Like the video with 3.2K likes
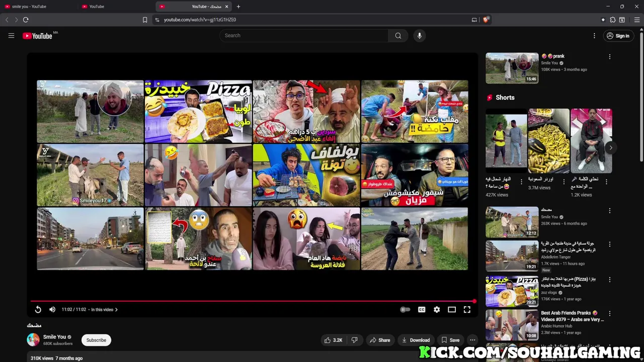The height and width of the screenshot is (362, 644). coord(333,340)
